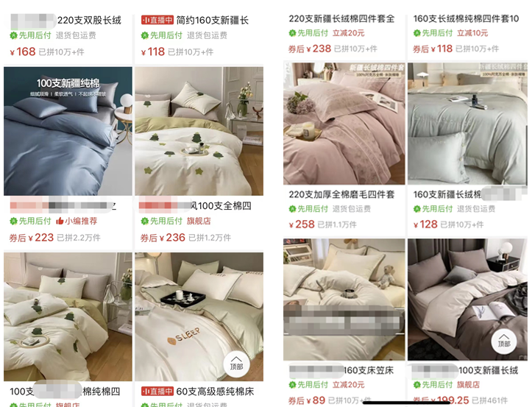The height and width of the screenshot is (407, 532).
Task: Open product title 220支新疆长绒棉四件套全
Action: (x=341, y=18)
